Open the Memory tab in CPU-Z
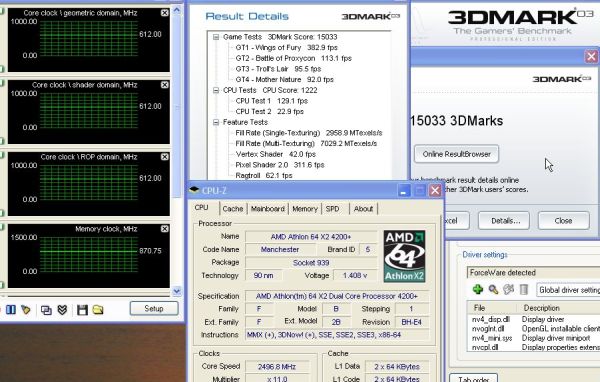The image size is (600, 382). click(x=305, y=209)
